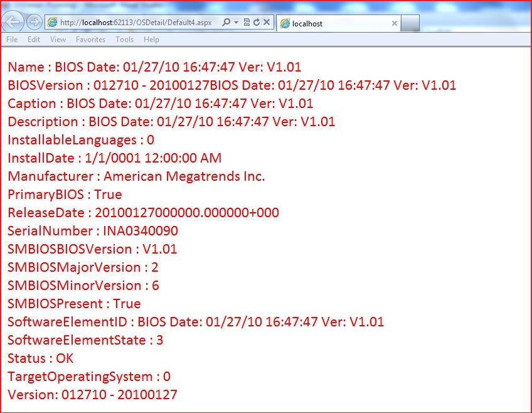Viewport: 532px width, 413px height.
Task: Click the search magnifier in address bar
Action: pyautogui.click(x=226, y=23)
